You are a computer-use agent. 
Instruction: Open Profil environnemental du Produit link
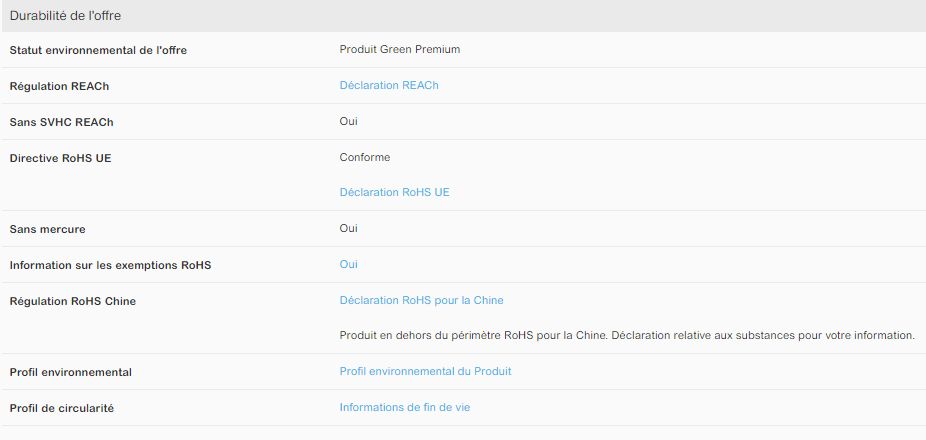point(425,372)
